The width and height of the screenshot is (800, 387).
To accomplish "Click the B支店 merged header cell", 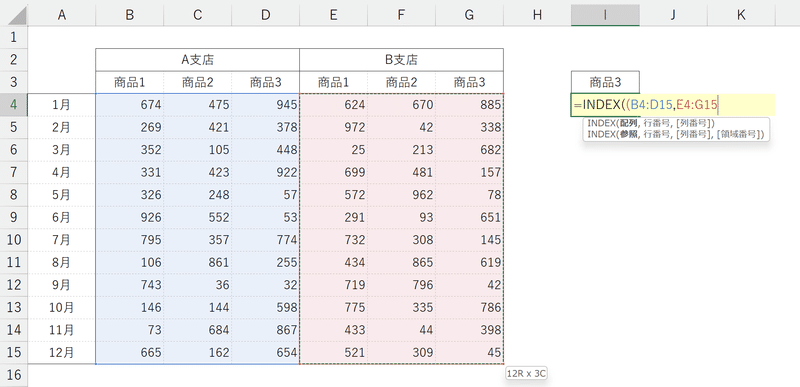I will (401, 60).
